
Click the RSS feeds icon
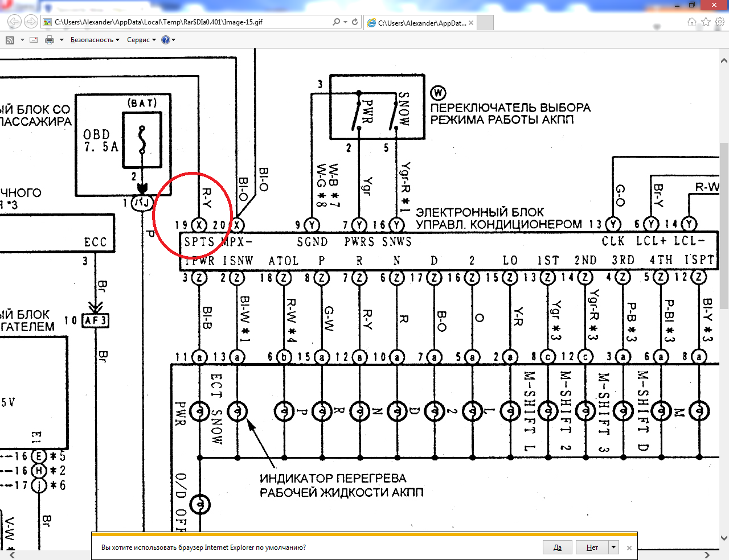(x=10, y=40)
